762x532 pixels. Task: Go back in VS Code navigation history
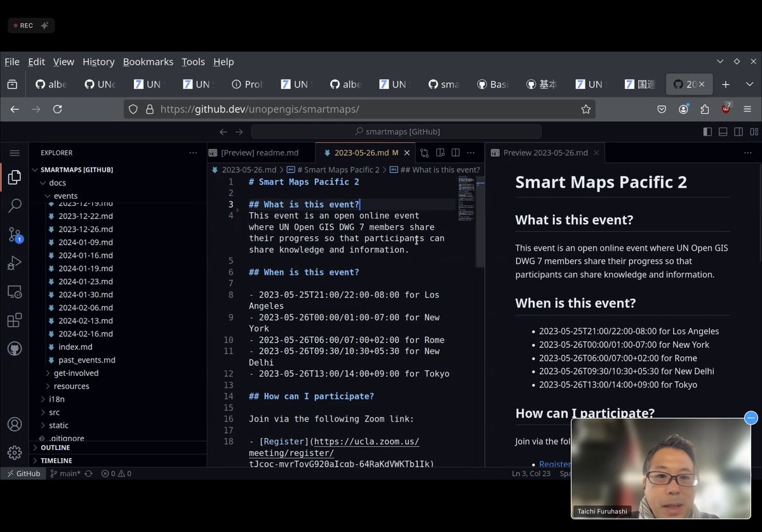click(223, 132)
